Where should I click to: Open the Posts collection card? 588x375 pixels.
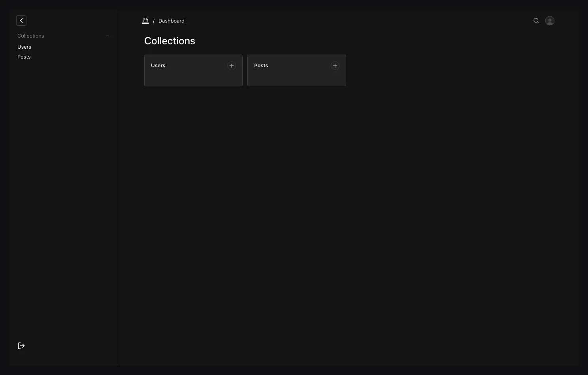[x=297, y=70]
